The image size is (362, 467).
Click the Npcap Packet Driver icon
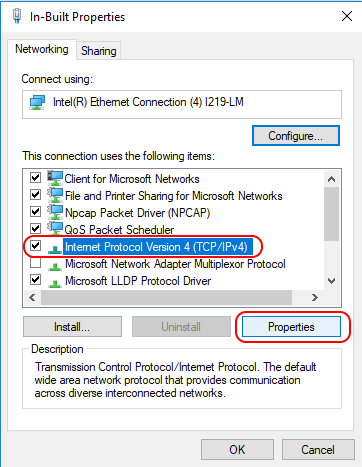[x=55, y=212]
